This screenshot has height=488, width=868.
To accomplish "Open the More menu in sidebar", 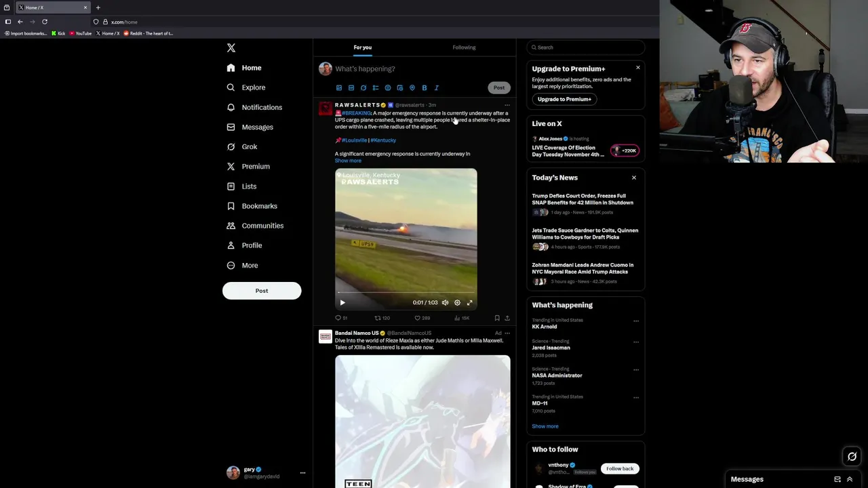I will click(x=243, y=265).
